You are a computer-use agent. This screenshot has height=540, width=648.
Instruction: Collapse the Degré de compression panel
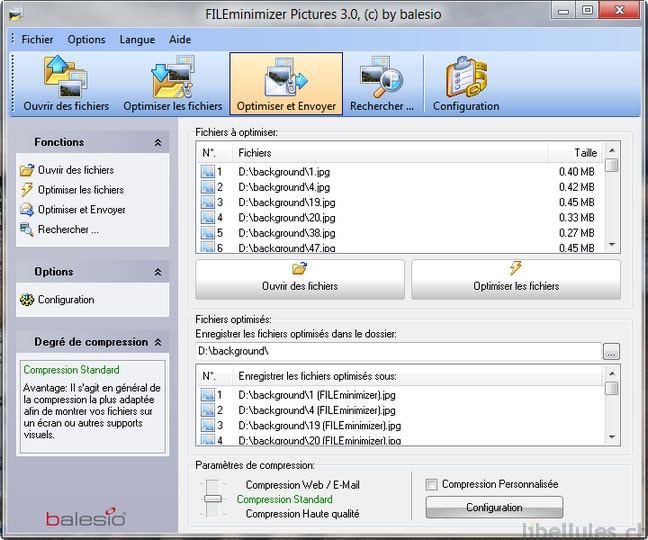pos(158,342)
